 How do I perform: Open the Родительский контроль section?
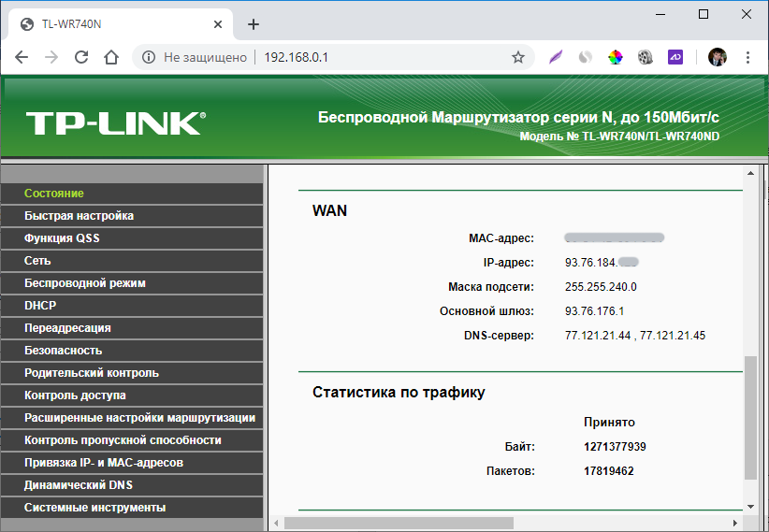92,373
